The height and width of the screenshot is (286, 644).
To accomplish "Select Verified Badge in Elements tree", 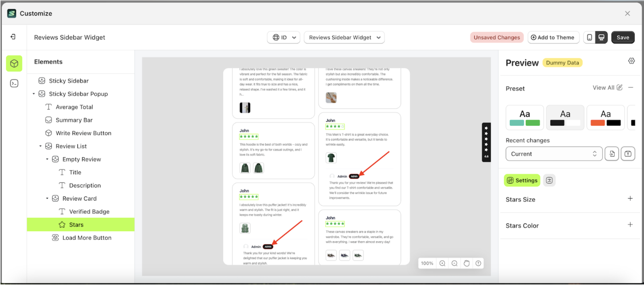I will coord(89,212).
